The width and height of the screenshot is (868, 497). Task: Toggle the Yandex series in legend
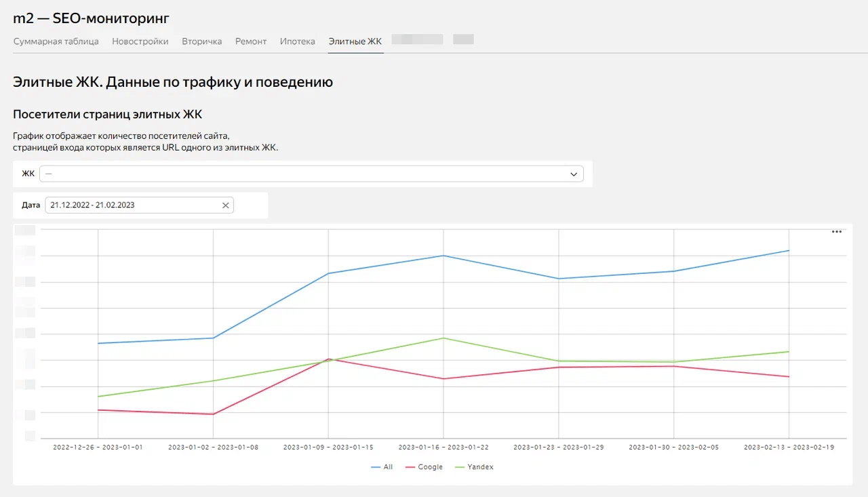[480, 467]
